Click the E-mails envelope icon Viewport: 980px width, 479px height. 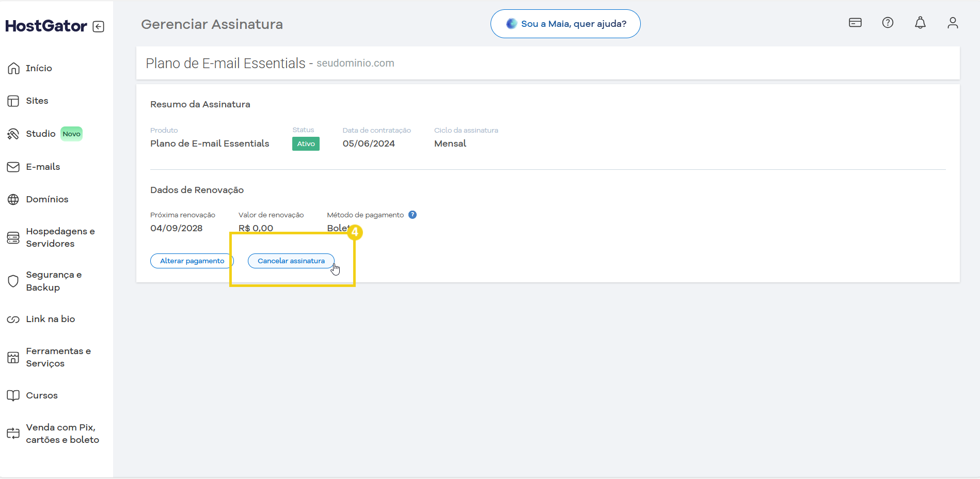click(13, 167)
